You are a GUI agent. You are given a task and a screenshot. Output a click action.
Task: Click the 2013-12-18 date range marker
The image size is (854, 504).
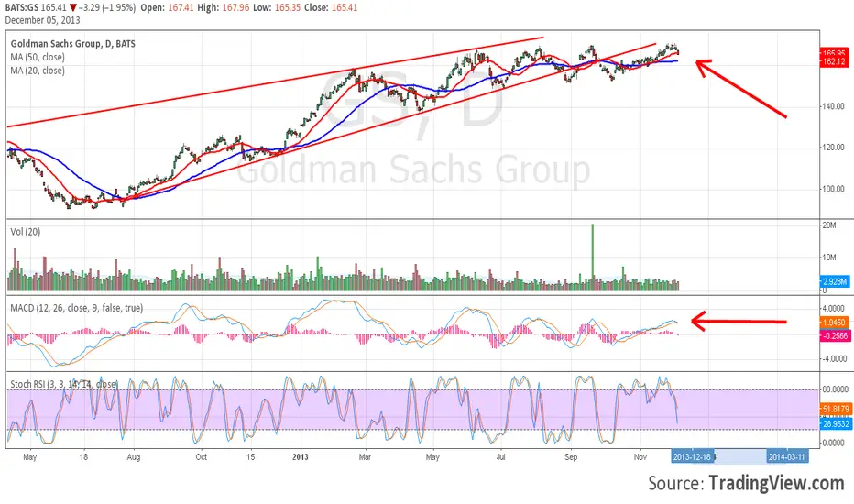coord(692,456)
